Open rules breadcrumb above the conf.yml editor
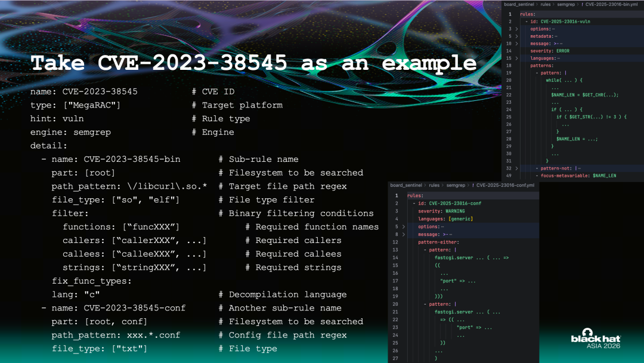Viewport: 644px width, 363px height. click(x=434, y=186)
